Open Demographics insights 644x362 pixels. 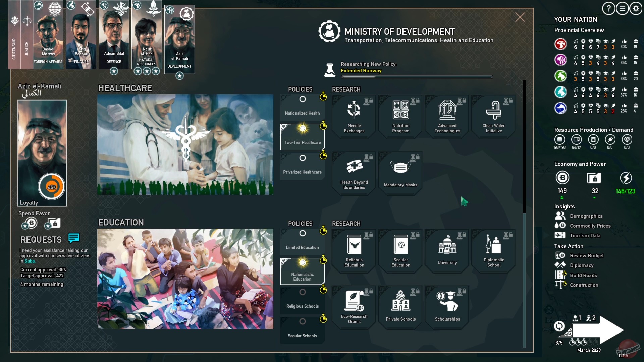pos(586,216)
